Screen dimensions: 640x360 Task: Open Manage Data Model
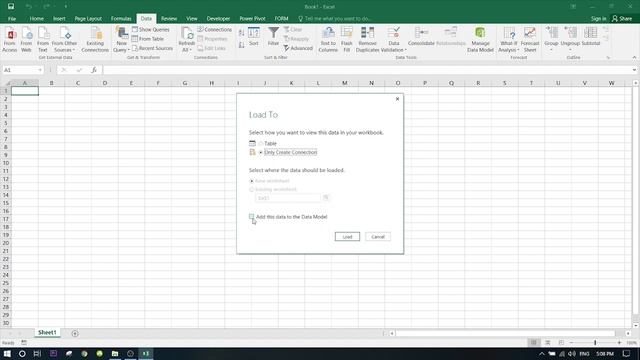[480, 39]
